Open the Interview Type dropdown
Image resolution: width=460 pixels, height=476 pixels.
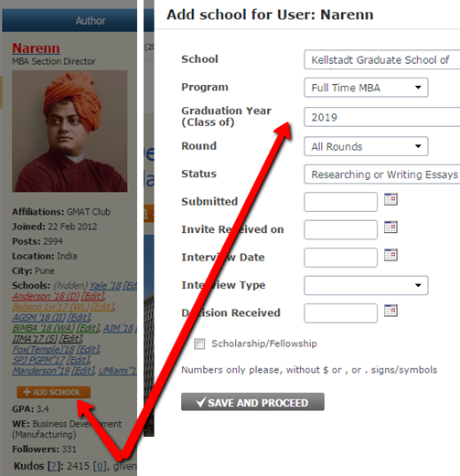coord(366,285)
